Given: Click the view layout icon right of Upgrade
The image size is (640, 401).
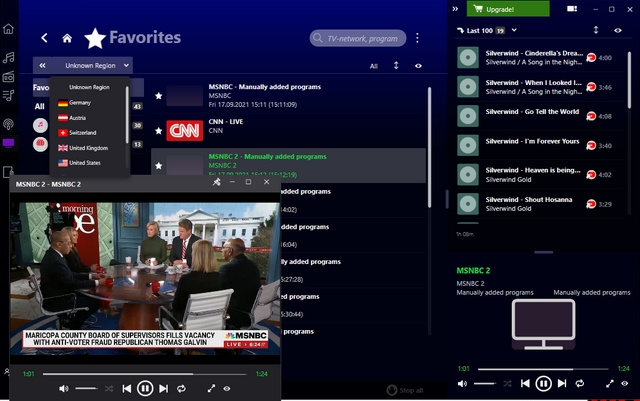Looking at the screenshot, I should point(572,9).
